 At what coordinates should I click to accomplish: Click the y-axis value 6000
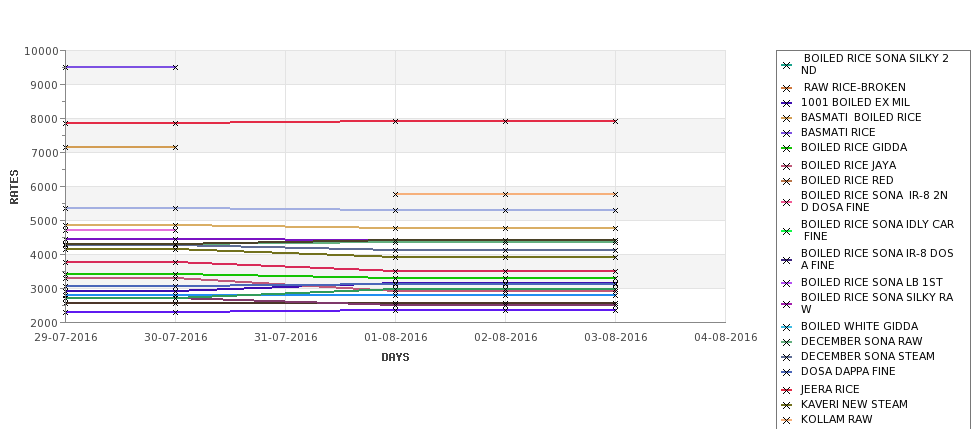coord(45,187)
